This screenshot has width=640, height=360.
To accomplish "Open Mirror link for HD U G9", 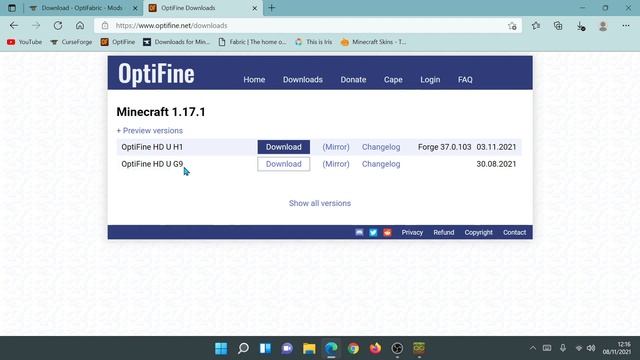I will (336, 164).
